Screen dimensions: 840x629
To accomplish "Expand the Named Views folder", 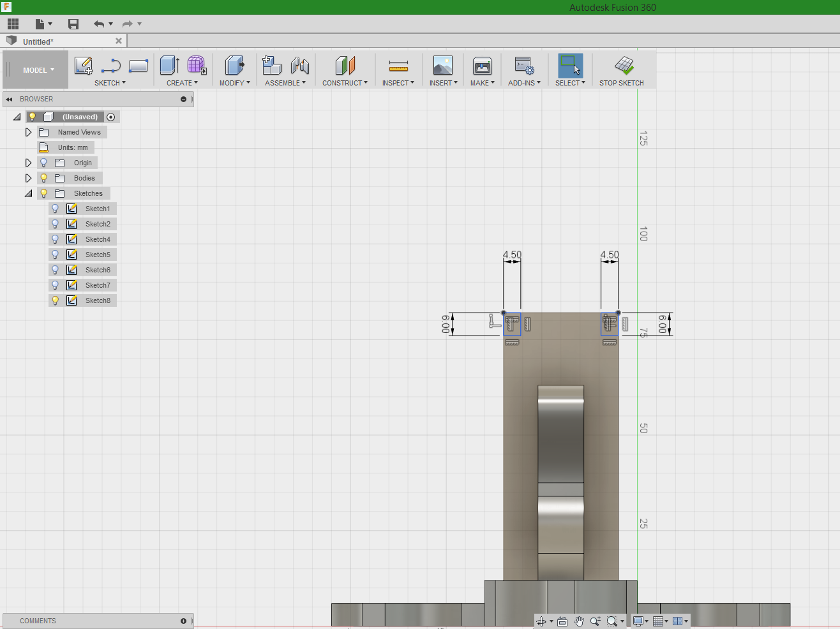I will tap(28, 132).
